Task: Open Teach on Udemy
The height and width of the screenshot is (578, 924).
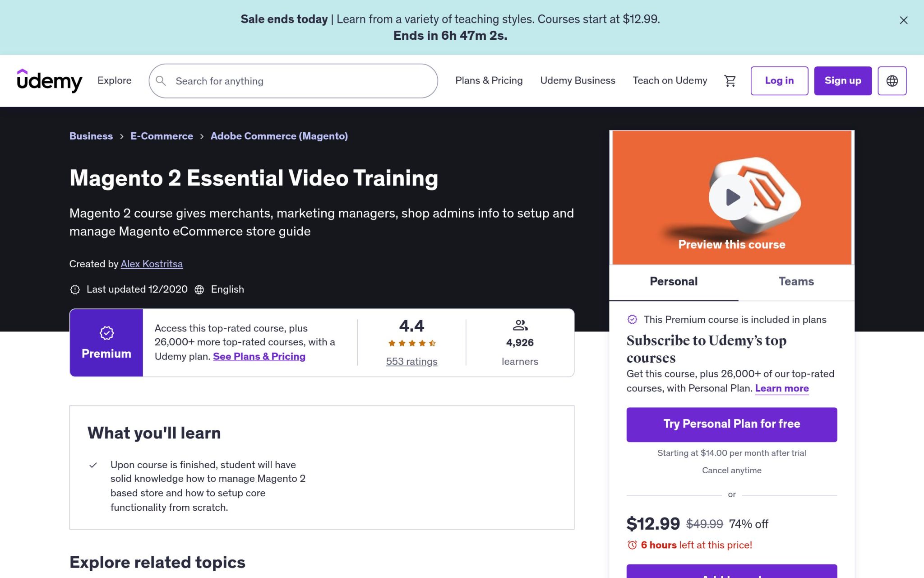Action: coord(670,80)
